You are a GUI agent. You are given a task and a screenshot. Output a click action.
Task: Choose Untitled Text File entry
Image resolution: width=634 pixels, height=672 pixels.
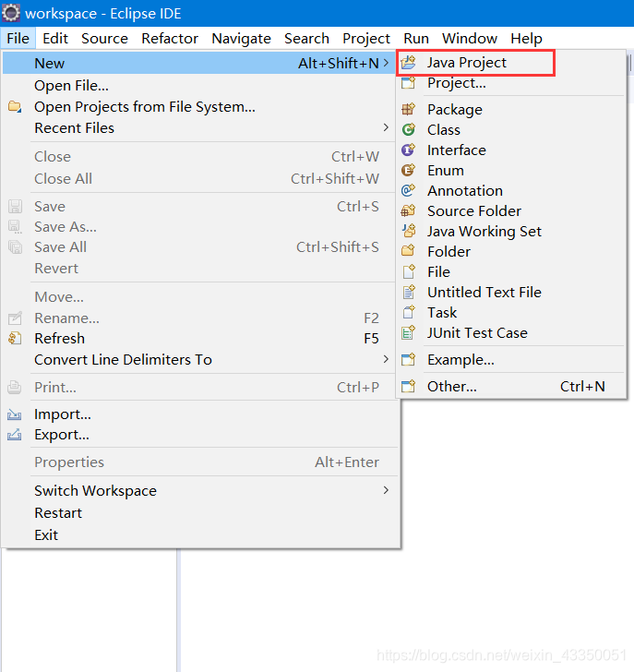pyautogui.click(x=510, y=292)
